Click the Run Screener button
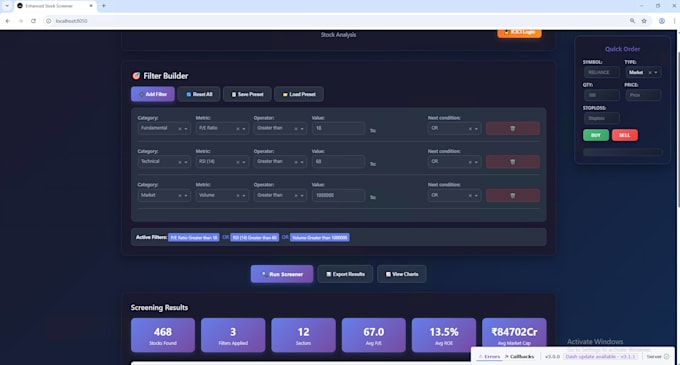 pyautogui.click(x=282, y=274)
